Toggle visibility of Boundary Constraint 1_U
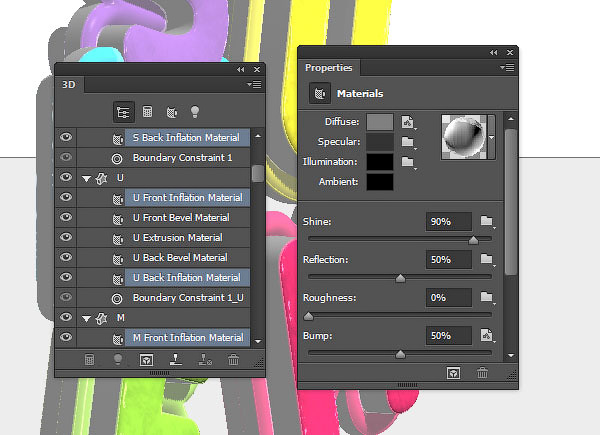This screenshot has height=435, width=600. click(66, 297)
